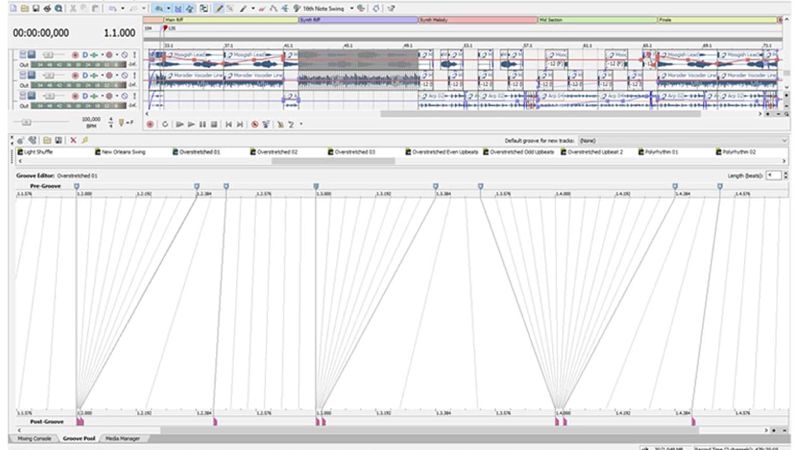Mute the second track
The height and width of the screenshot is (450, 800).
tap(124, 75)
